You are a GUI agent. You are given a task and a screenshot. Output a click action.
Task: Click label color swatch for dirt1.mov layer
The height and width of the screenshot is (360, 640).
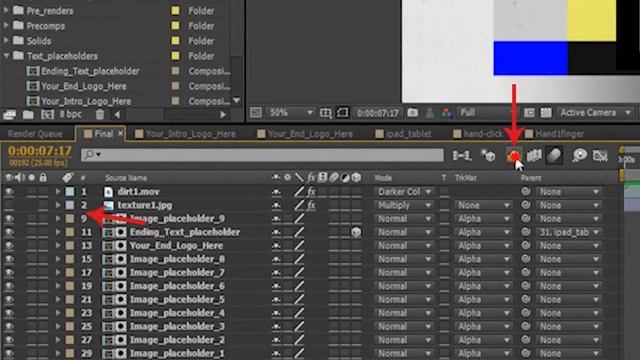tap(70, 191)
